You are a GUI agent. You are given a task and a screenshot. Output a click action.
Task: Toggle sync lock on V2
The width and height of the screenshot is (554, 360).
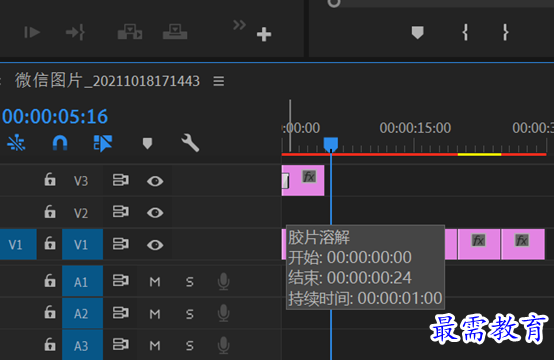pos(120,212)
